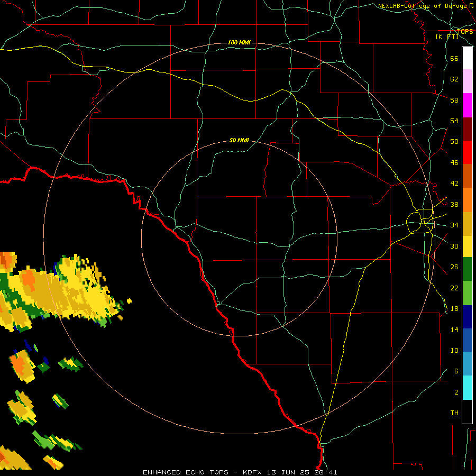Viewport: 476px width, 476px height.
Task: Select the '26' legend value
Action: point(454,267)
